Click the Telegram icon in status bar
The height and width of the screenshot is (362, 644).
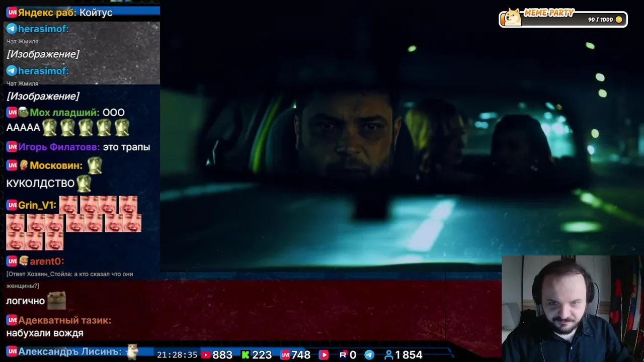[x=369, y=355]
